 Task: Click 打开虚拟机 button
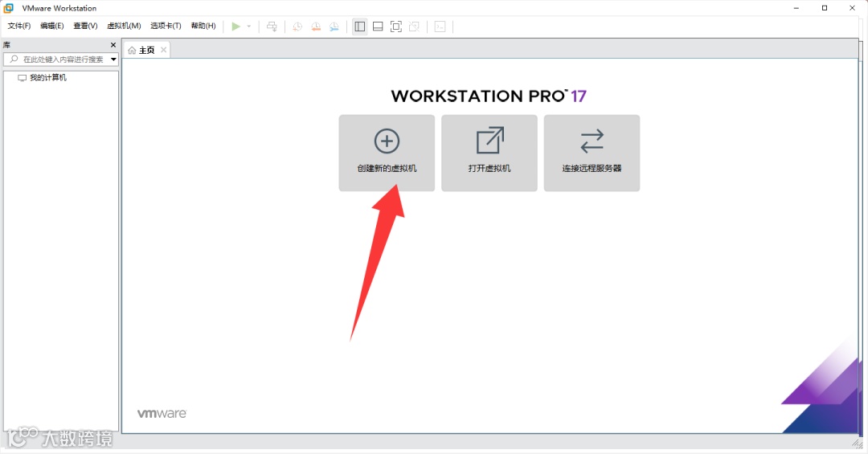click(489, 153)
